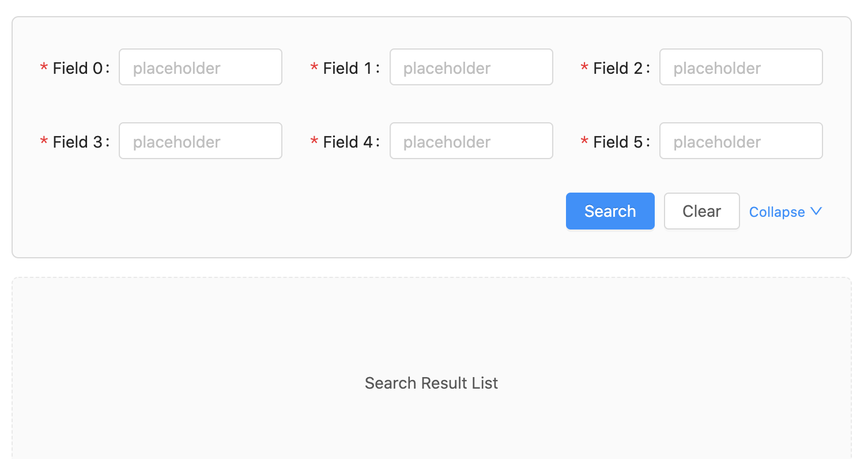This screenshot has width=868, height=459.
Task: Click the Clear button
Action: [x=701, y=211]
